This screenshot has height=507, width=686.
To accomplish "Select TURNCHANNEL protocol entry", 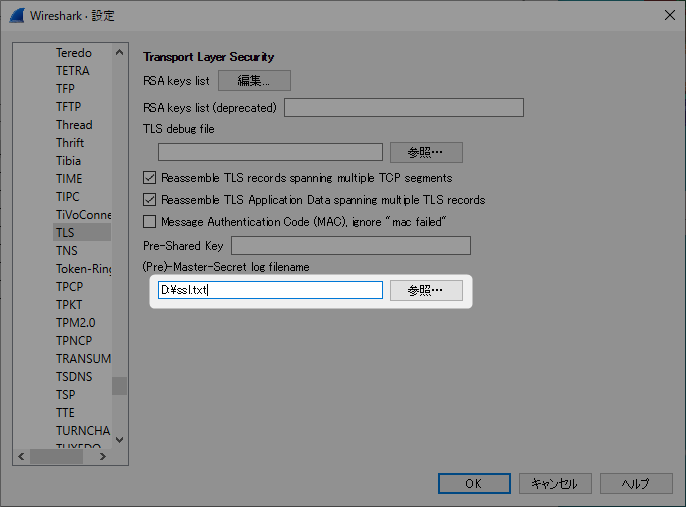I will pos(83,431).
